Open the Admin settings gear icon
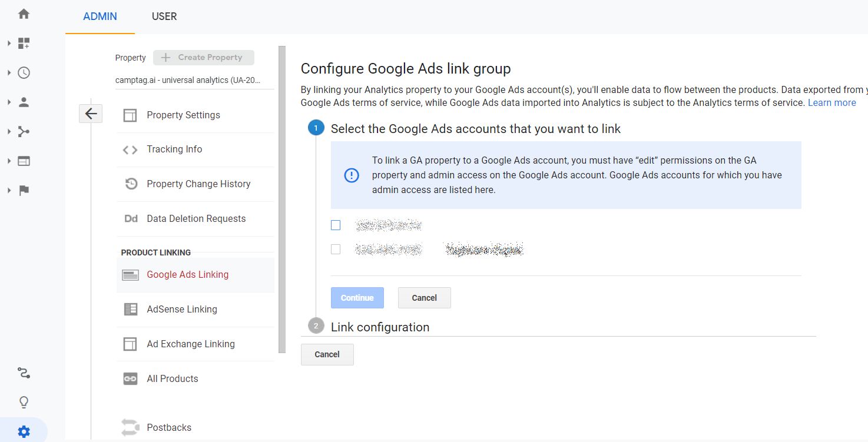The image size is (868, 442). 24,430
